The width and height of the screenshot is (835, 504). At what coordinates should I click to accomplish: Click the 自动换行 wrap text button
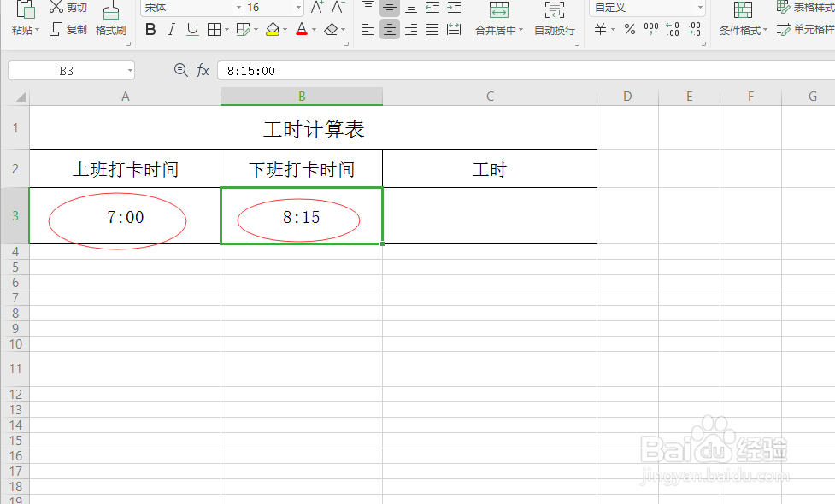coord(555,19)
